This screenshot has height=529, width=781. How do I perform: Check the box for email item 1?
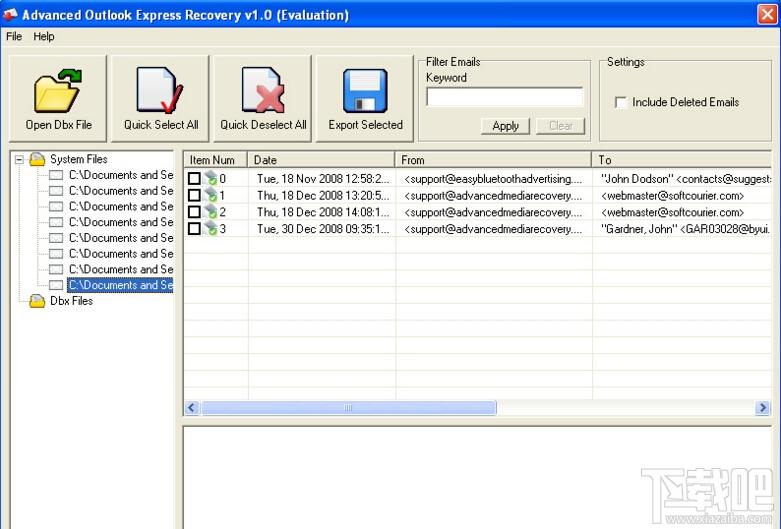(x=194, y=196)
